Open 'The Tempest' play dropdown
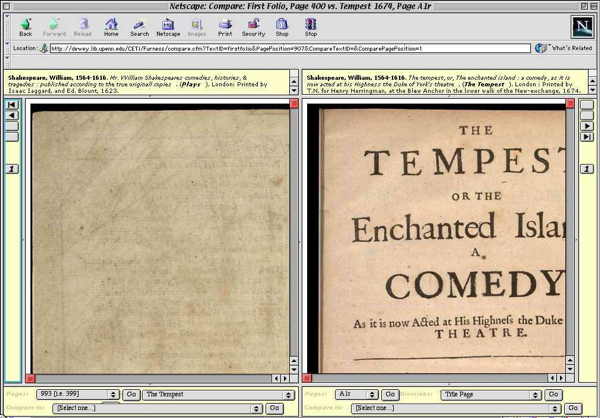The width and height of the screenshot is (600, 418). pos(218,394)
